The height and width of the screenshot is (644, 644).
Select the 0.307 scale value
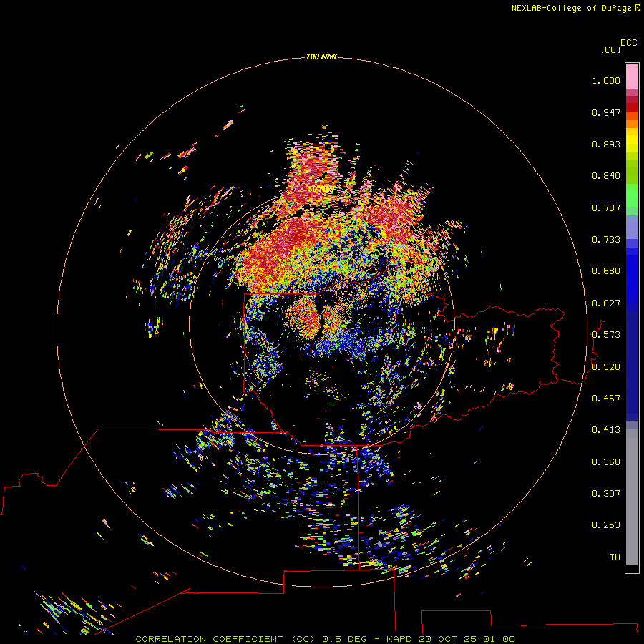click(606, 494)
